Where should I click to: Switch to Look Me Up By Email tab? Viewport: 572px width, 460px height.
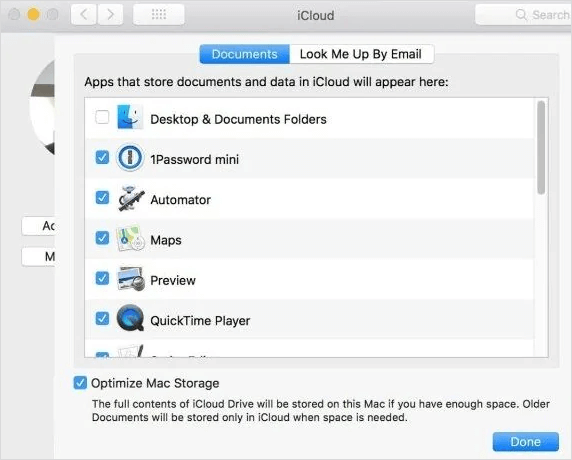(x=361, y=54)
